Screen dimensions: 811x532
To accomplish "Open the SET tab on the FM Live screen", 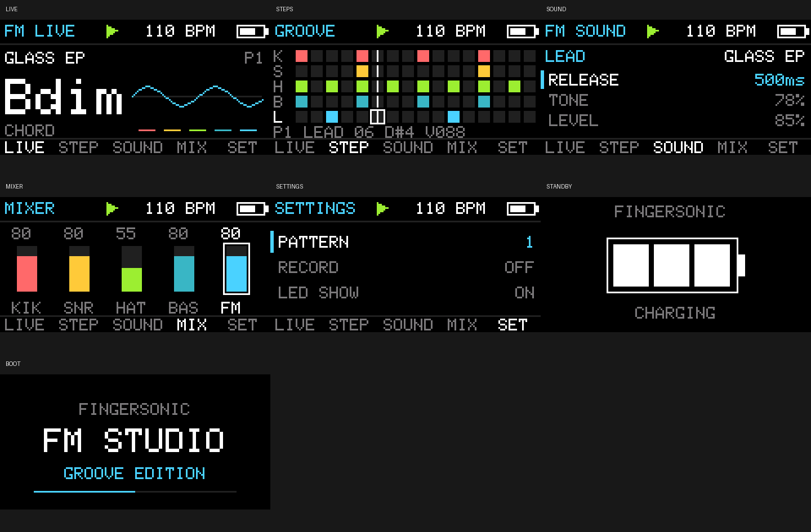I will pyautogui.click(x=242, y=147).
